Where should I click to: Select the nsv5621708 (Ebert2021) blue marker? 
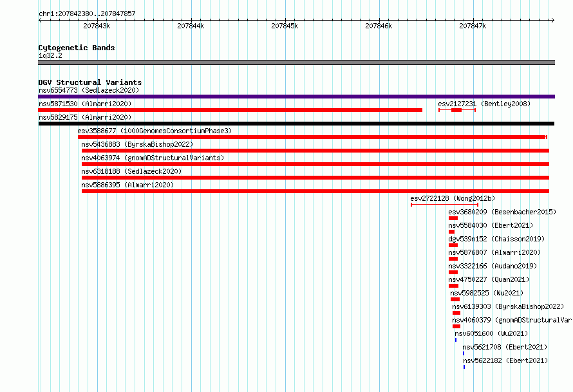[464, 353]
